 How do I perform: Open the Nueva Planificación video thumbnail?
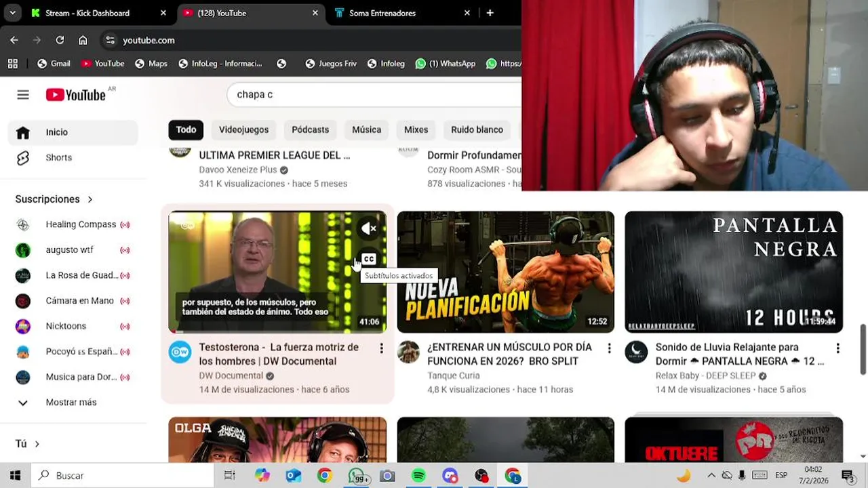505,272
